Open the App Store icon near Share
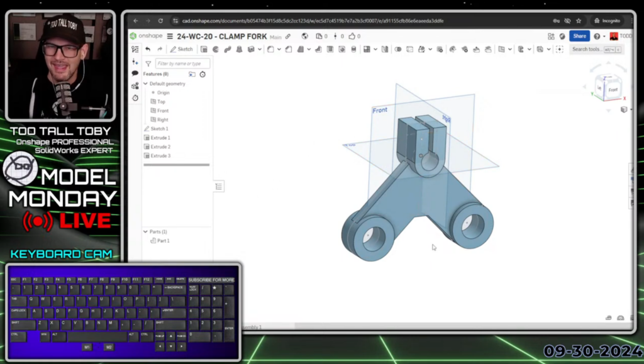The height and width of the screenshot is (364, 644). coord(551,36)
